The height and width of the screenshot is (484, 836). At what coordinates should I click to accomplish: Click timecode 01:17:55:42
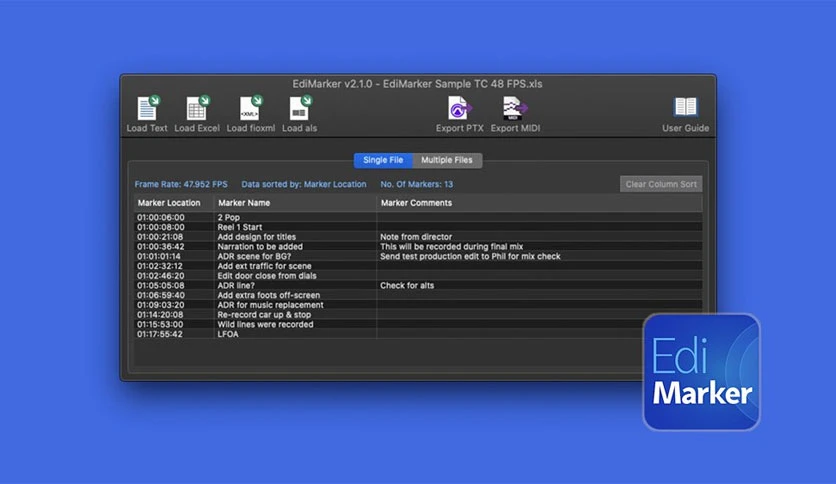coord(159,334)
